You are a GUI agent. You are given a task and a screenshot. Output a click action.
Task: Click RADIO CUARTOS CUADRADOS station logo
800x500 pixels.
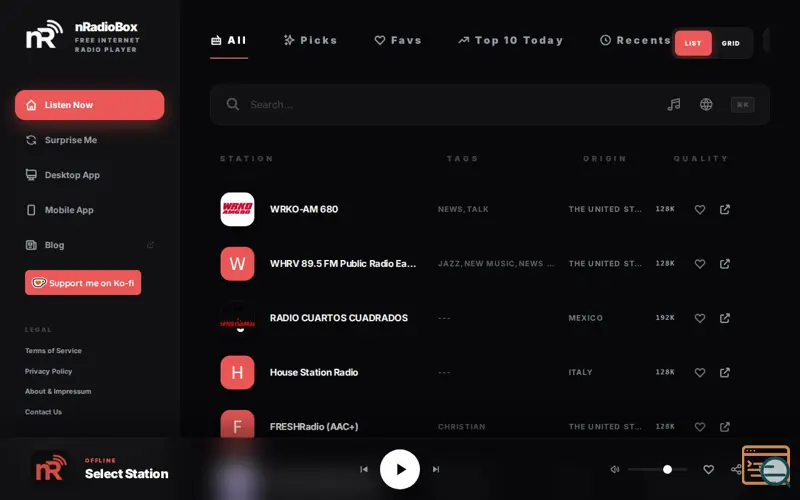(x=237, y=318)
